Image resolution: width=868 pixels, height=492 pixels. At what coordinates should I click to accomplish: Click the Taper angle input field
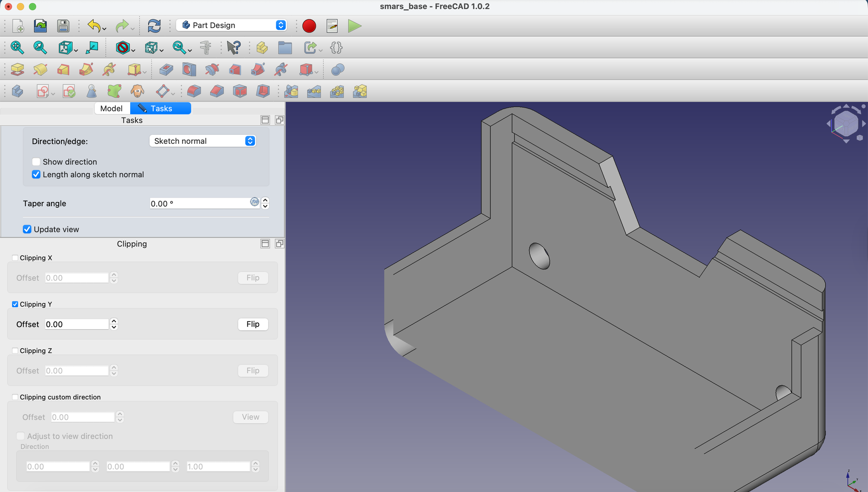click(x=199, y=203)
